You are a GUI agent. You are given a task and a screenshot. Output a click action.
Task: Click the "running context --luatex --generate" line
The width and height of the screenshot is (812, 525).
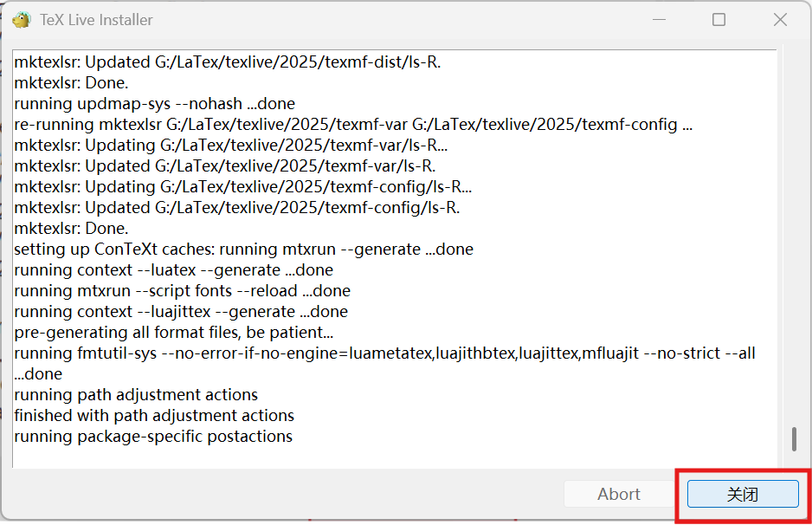(173, 270)
